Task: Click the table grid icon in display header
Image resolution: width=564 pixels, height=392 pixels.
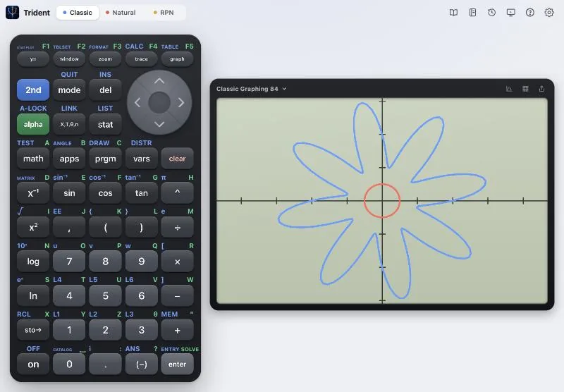Action: [x=525, y=89]
